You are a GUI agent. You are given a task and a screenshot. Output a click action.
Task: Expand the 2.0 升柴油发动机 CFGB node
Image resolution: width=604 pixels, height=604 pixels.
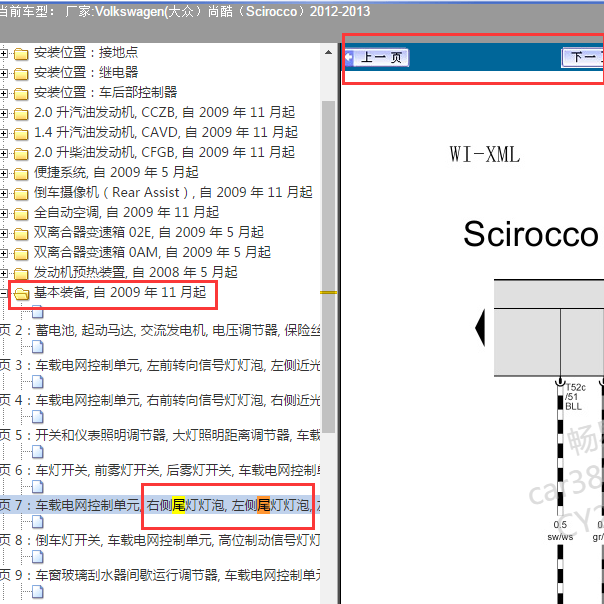pyautogui.click(x=3, y=153)
